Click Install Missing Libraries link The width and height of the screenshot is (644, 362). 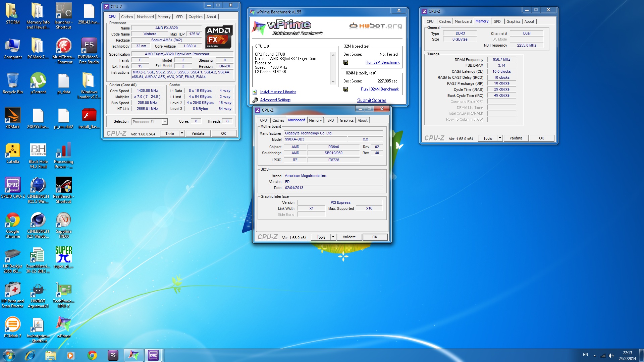(278, 92)
